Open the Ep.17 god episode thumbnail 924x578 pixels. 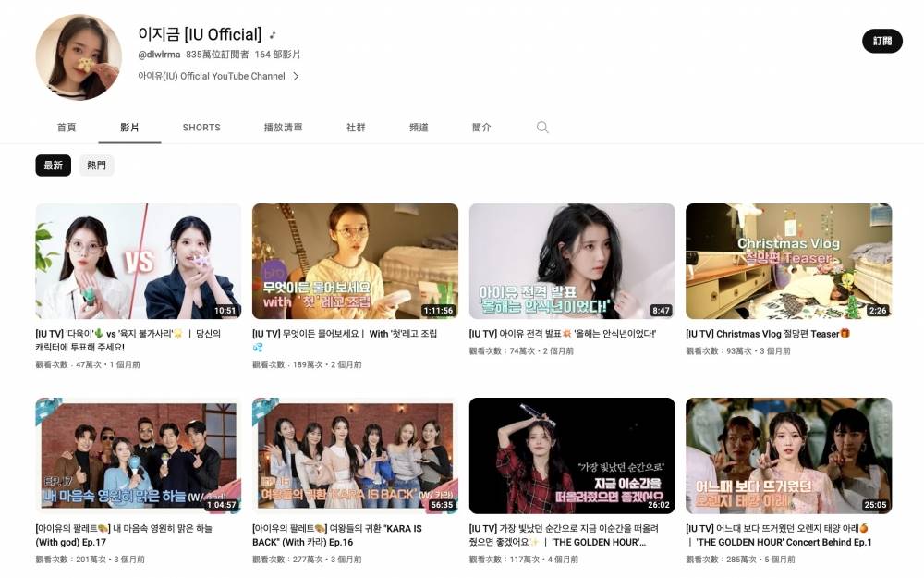138,455
